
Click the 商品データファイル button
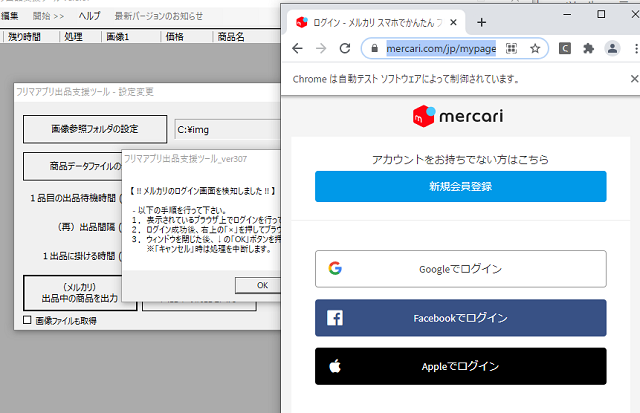[73, 166]
